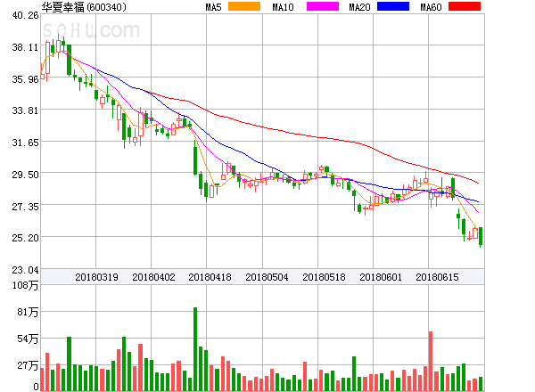
Task: Click the 20180402 date label
Action: 153,277
